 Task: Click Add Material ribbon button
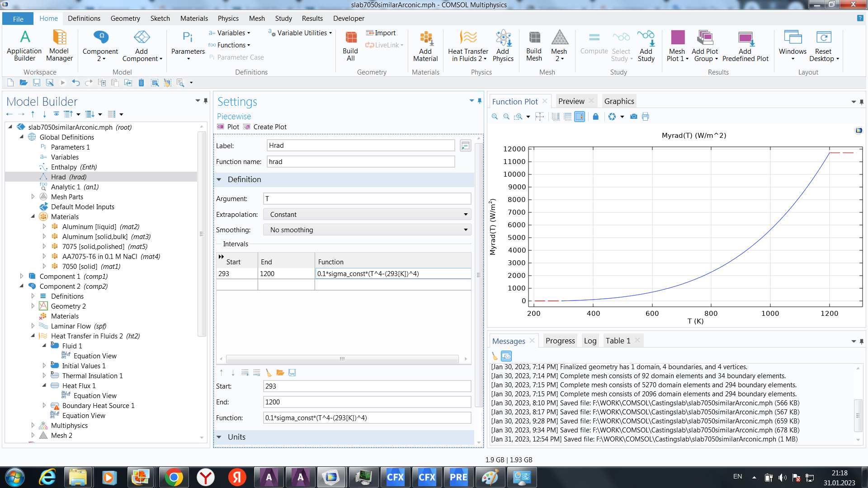click(425, 46)
